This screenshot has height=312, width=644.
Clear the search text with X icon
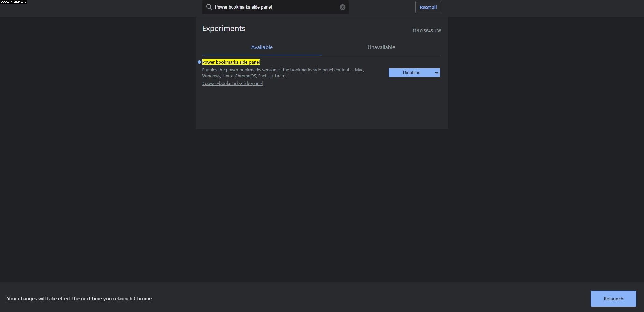342,7
